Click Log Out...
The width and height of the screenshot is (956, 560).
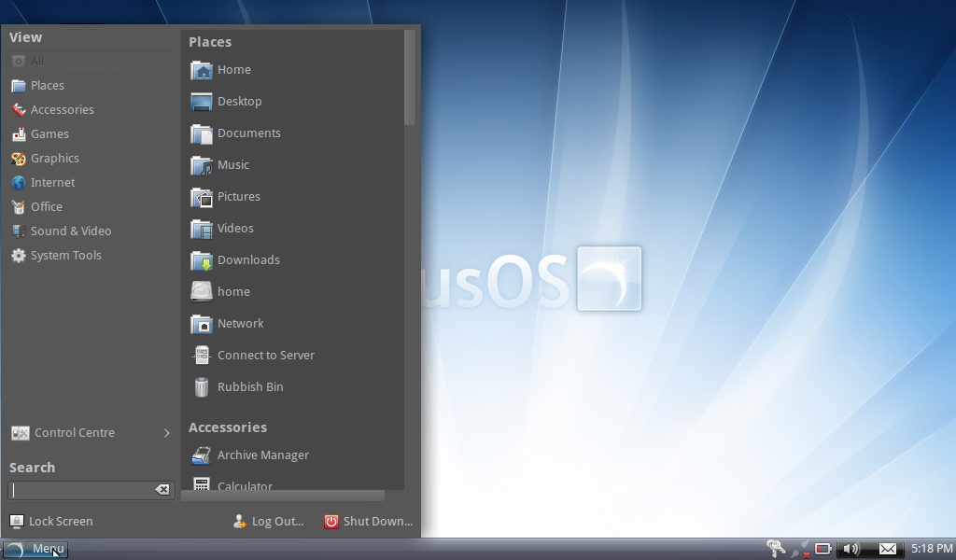[x=268, y=522]
